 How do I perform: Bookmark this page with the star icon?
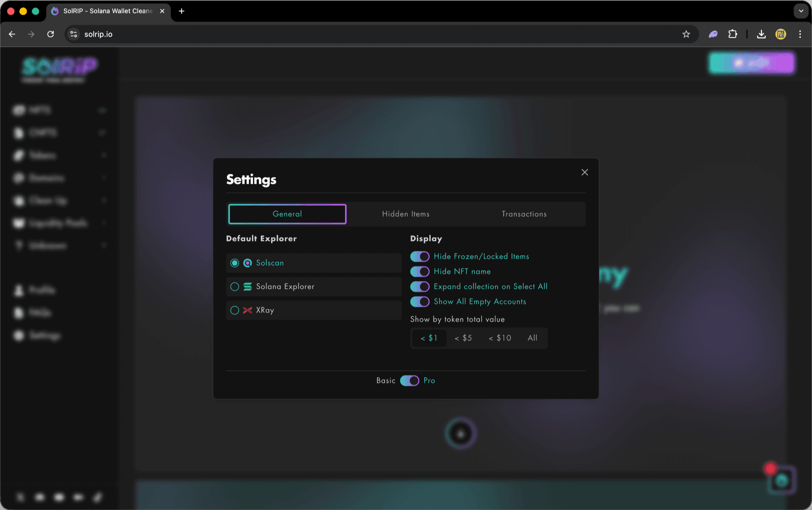pyautogui.click(x=686, y=34)
